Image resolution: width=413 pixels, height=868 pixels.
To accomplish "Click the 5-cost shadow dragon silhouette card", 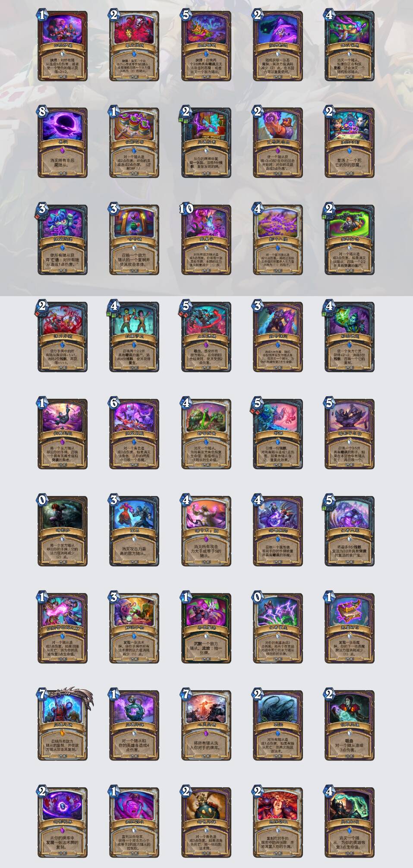I will (350, 434).
